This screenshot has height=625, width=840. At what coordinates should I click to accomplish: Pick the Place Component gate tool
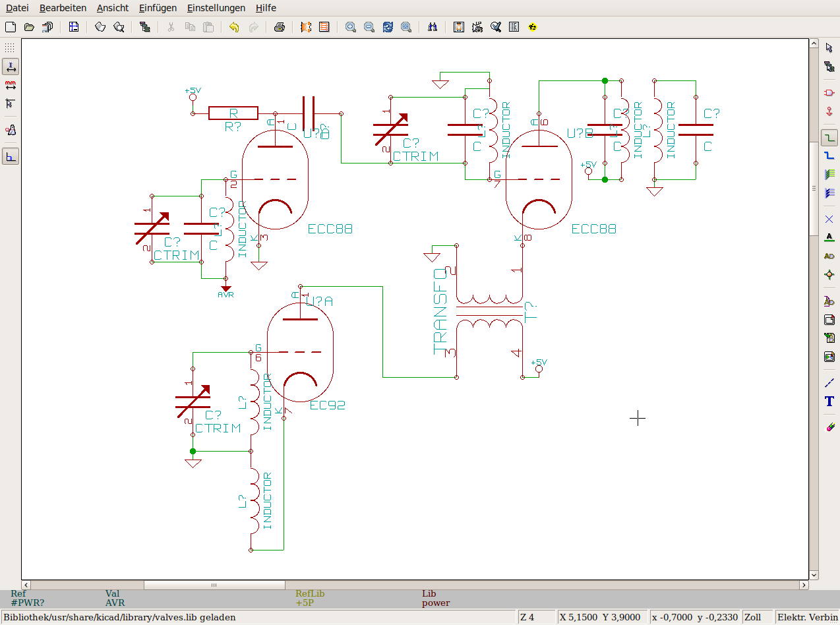(829, 92)
